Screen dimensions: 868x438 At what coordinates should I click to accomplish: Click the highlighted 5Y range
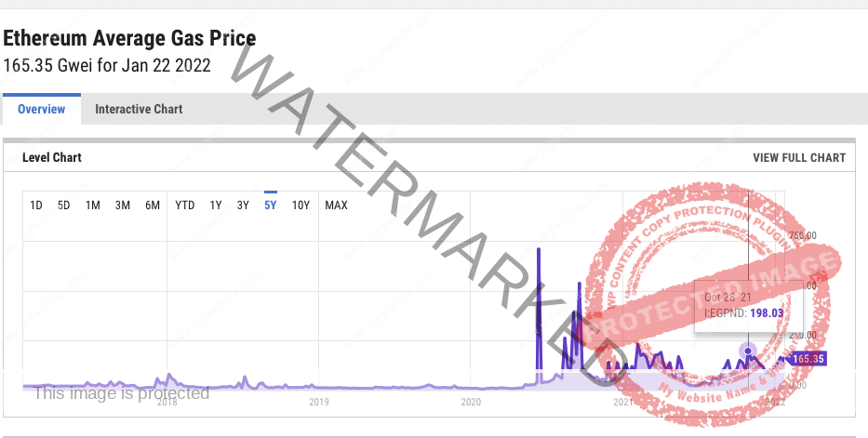[x=271, y=205]
